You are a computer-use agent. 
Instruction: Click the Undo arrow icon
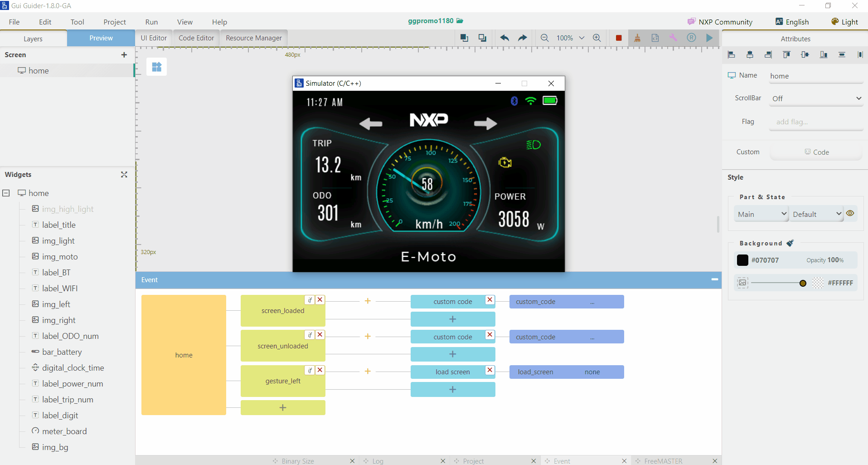(504, 38)
